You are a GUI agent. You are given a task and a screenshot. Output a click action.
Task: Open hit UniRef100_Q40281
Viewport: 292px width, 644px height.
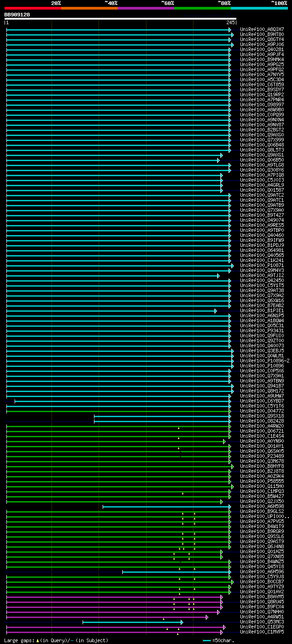coord(262,49)
